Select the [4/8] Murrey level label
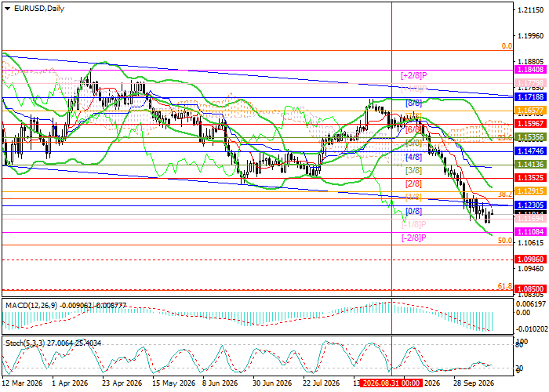Viewport: 549px width, 392px height. tap(414, 157)
